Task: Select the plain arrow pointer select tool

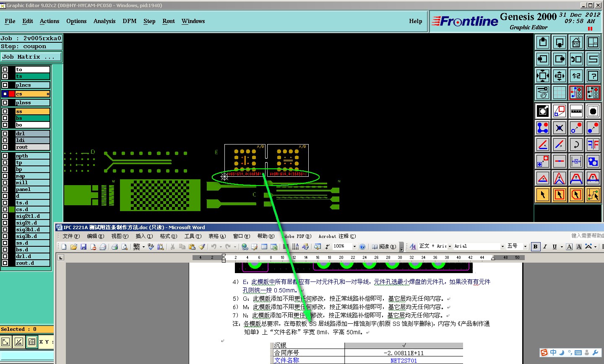Action: point(543,195)
